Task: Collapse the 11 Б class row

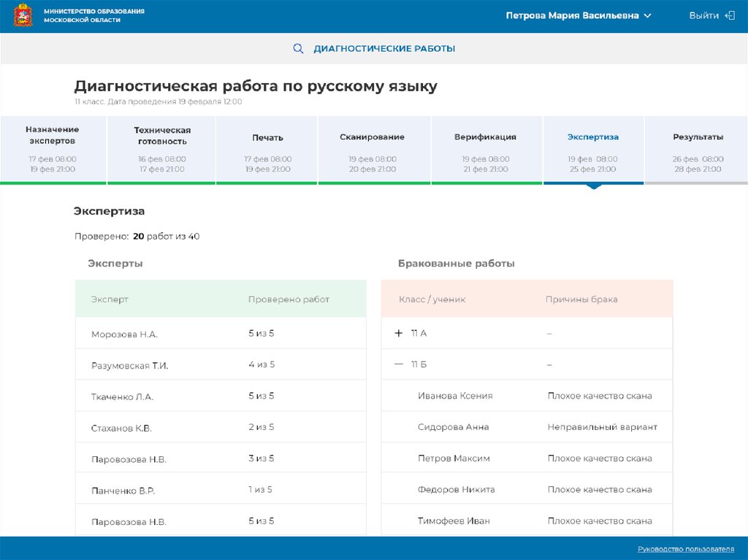Action: [x=399, y=364]
